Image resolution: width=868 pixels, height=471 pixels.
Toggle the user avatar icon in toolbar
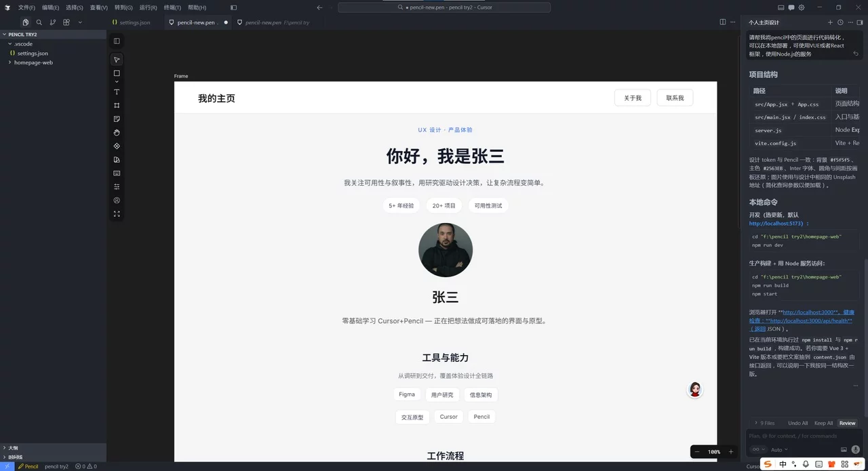(116, 200)
